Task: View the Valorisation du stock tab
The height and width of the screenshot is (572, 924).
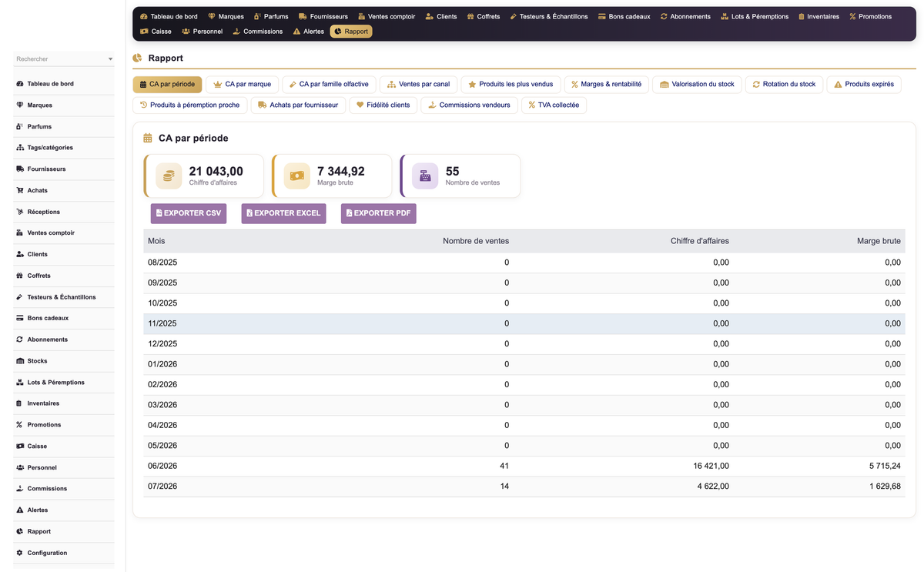Action: pos(697,85)
